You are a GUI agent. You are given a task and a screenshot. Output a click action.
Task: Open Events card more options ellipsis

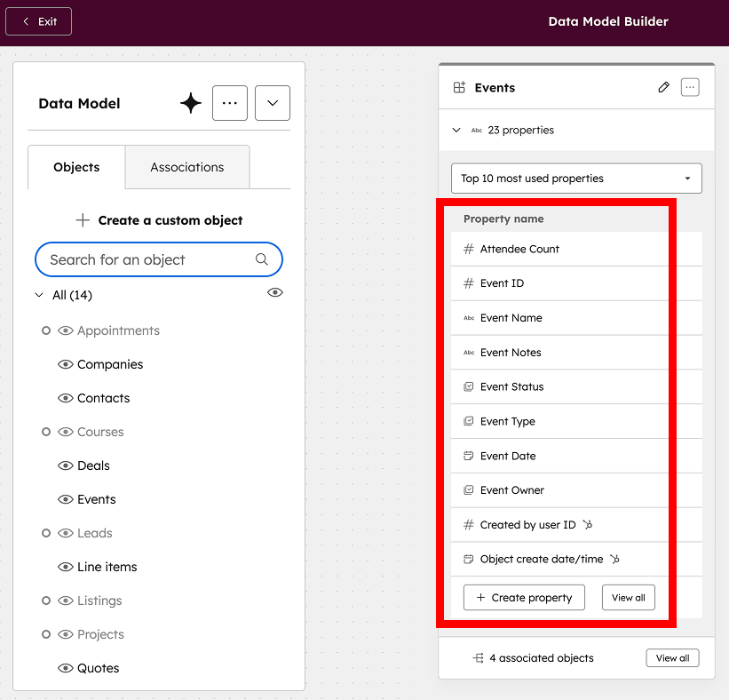690,87
